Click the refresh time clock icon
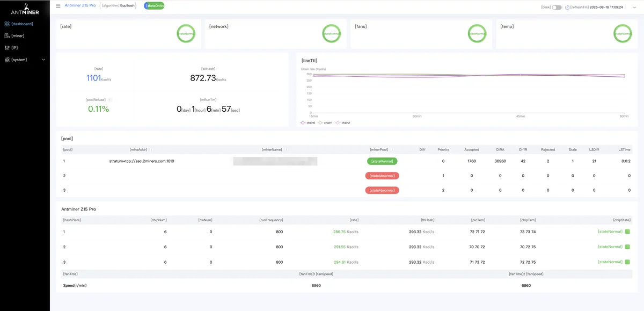Image resolution: width=644 pixels, height=311 pixels. pos(567,8)
